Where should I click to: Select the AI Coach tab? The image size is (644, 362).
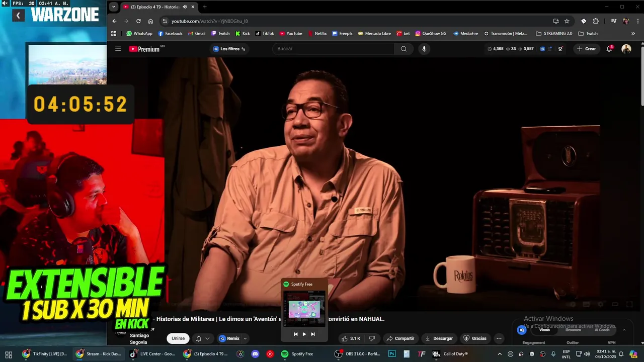point(602,330)
